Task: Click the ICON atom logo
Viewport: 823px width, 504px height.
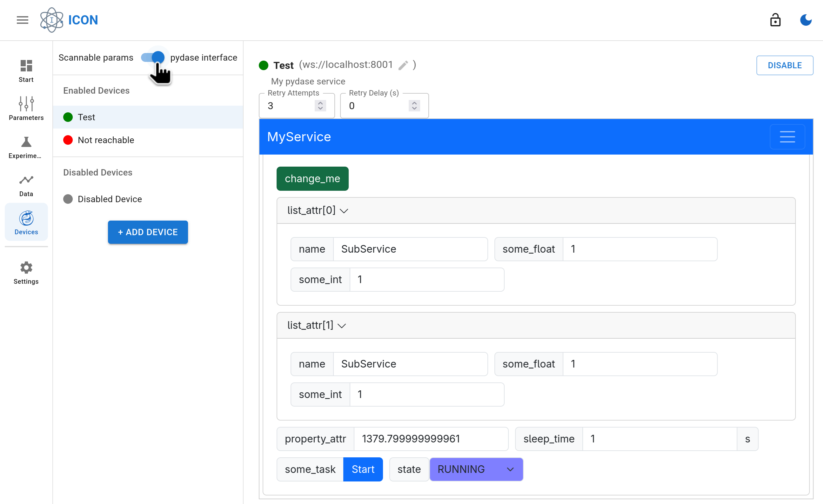Action: [x=51, y=20]
